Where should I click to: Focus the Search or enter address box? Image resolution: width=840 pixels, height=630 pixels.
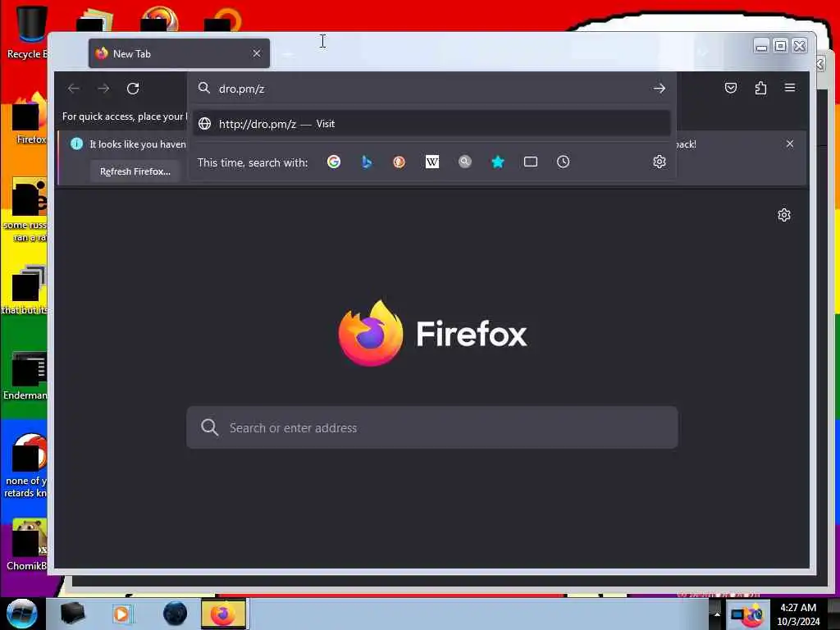click(431, 427)
